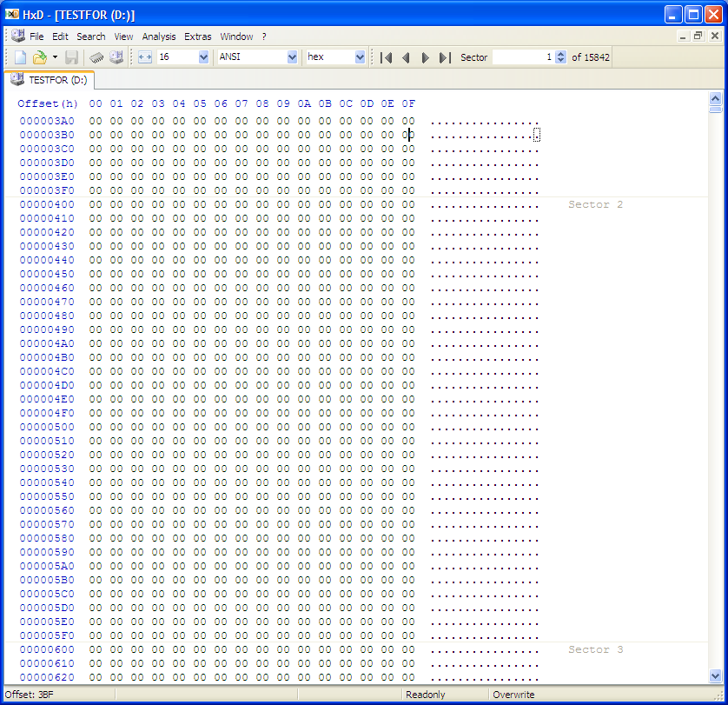Click the Overwrite status bar entry
The height and width of the screenshot is (705, 728).
(x=513, y=695)
